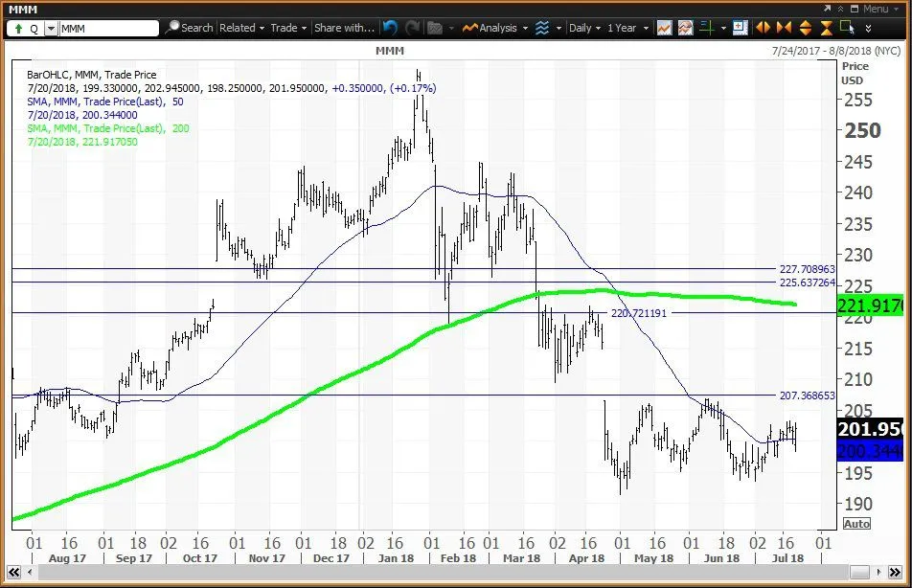Click the 7/20/2018, 200.344000 SMA value
Viewport: 912px width, 588px height.
[82, 115]
